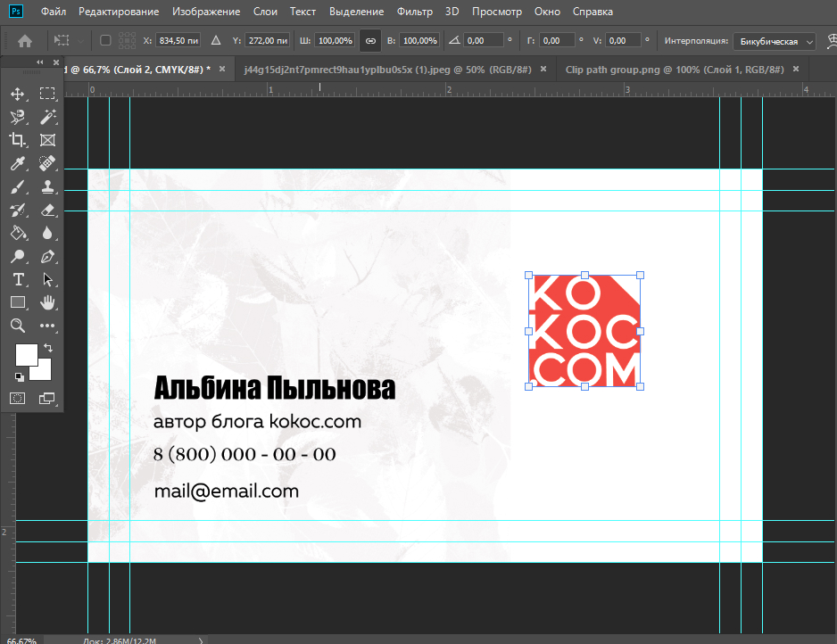Open the Интерполяция Бикубическая dropdown
Viewport: 837px width, 644px height.
pos(774,41)
